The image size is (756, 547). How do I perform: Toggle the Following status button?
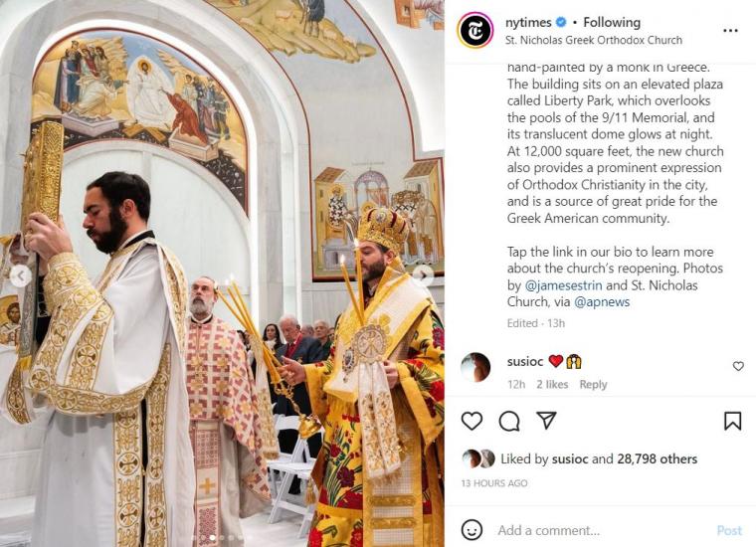(x=612, y=22)
